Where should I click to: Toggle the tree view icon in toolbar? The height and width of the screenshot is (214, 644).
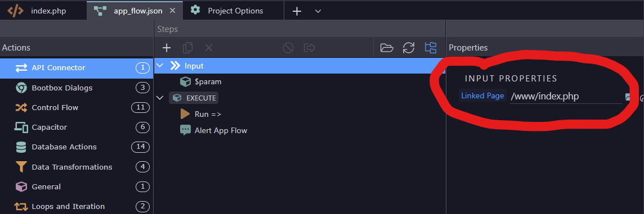[x=431, y=48]
